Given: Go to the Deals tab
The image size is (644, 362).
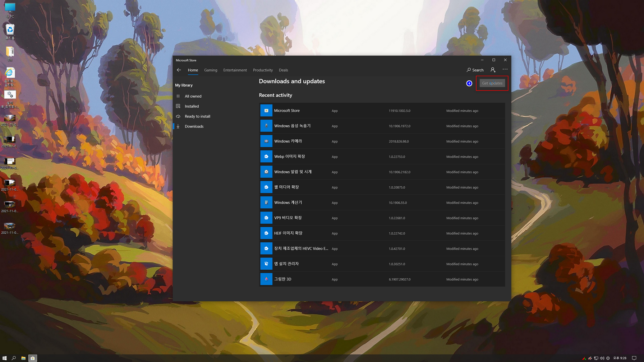Looking at the screenshot, I should pyautogui.click(x=283, y=70).
